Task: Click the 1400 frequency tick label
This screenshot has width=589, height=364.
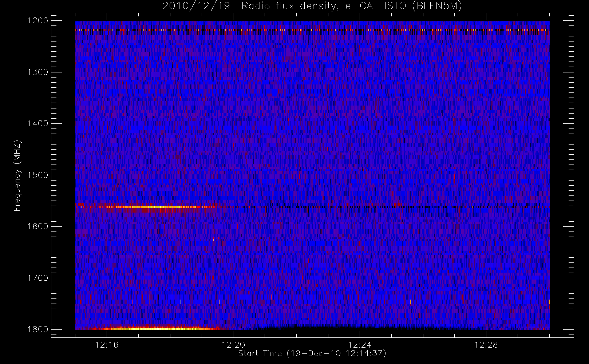Action: 38,123
